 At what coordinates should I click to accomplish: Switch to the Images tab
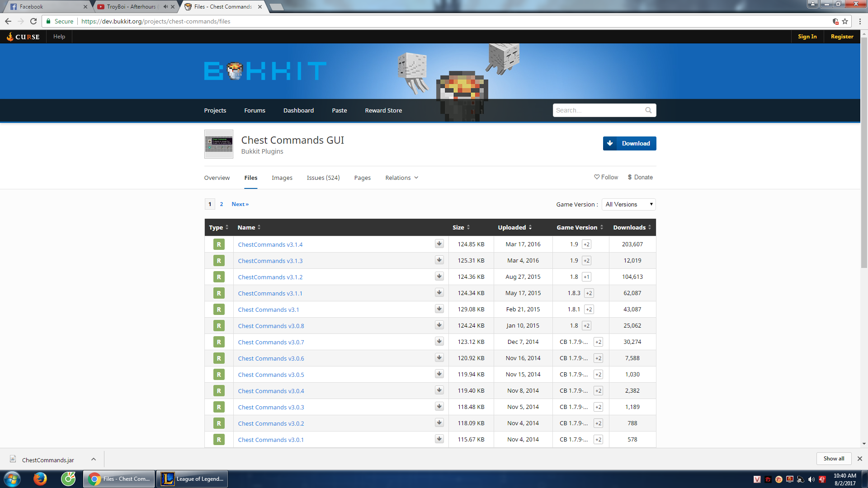[282, 178]
